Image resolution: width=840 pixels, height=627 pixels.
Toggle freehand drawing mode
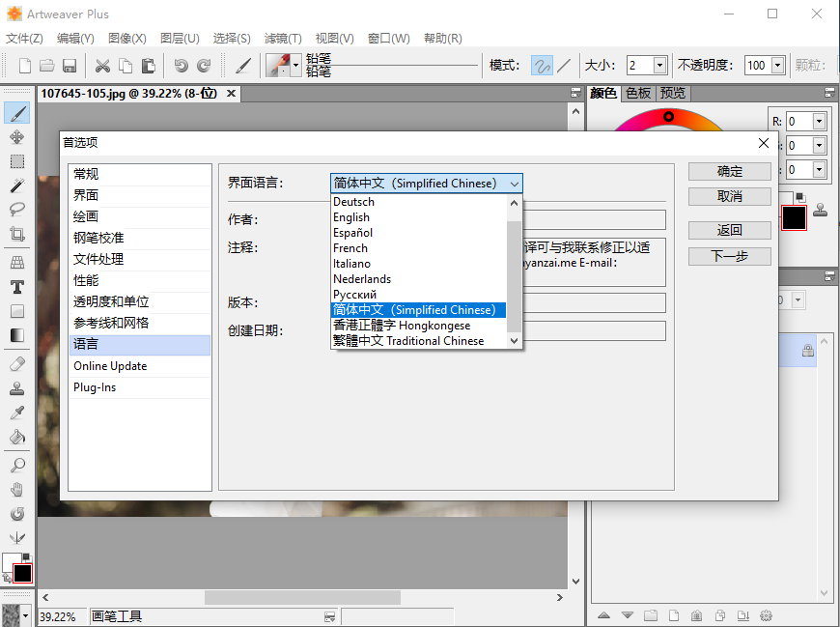(x=542, y=66)
